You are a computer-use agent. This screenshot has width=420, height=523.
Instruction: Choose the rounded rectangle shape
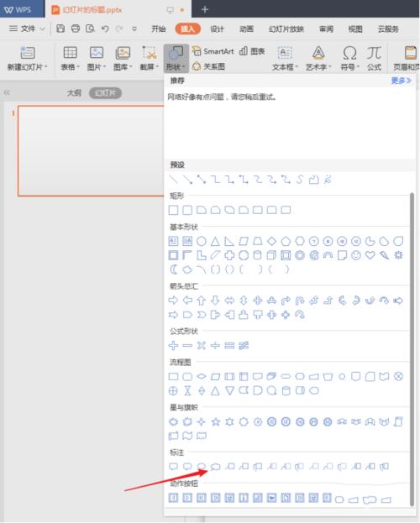coord(187,210)
